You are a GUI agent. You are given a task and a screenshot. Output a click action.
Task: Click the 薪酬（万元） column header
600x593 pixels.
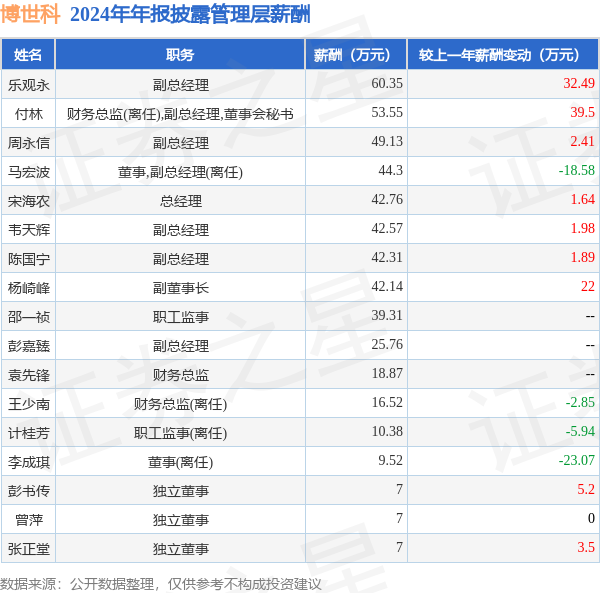click(x=356, y=55)
